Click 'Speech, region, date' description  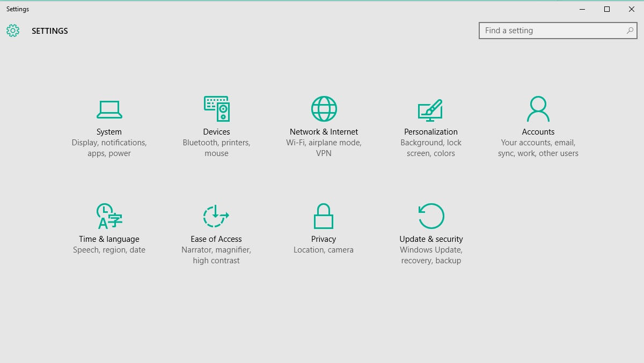point(109,250)
